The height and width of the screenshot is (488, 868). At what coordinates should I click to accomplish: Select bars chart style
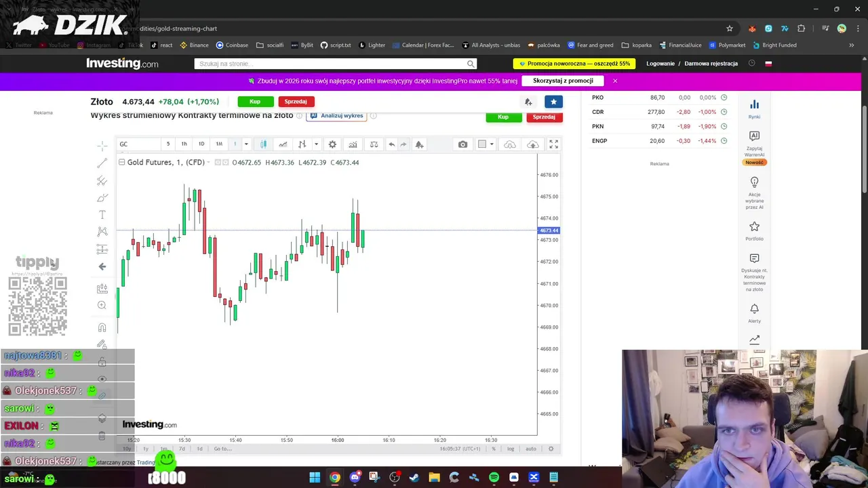[302, 144]
